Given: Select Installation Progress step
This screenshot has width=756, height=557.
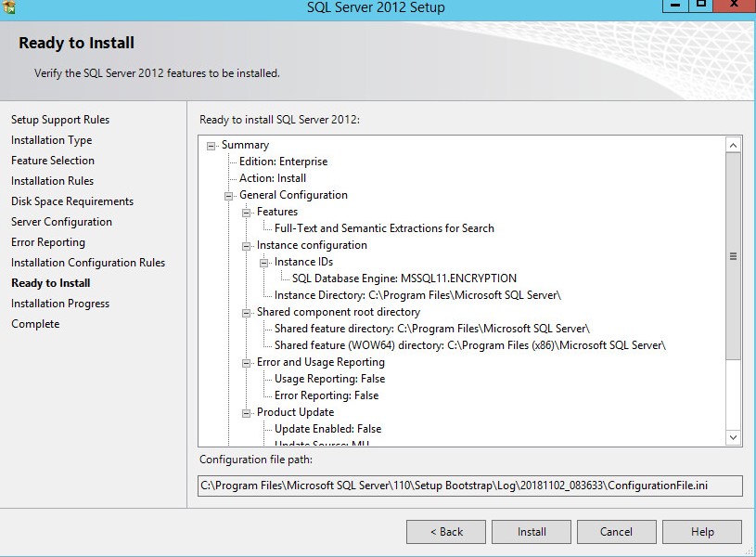Looking at the screenshot, I should pos(60,304).
